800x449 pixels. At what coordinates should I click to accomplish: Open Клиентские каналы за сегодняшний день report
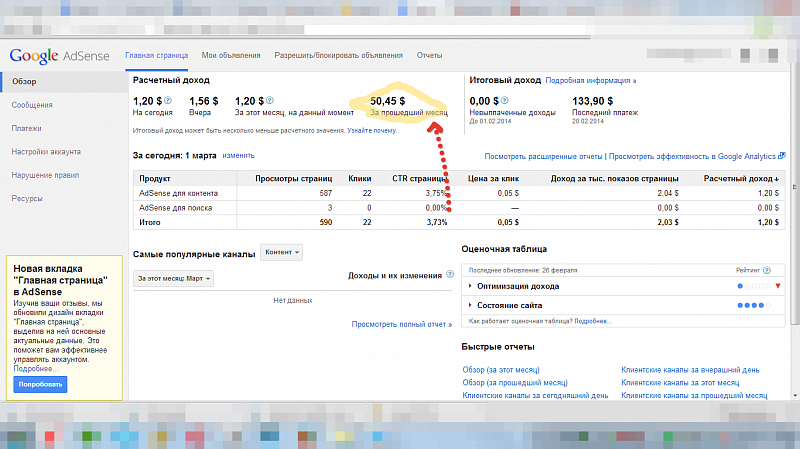(535, 395)
